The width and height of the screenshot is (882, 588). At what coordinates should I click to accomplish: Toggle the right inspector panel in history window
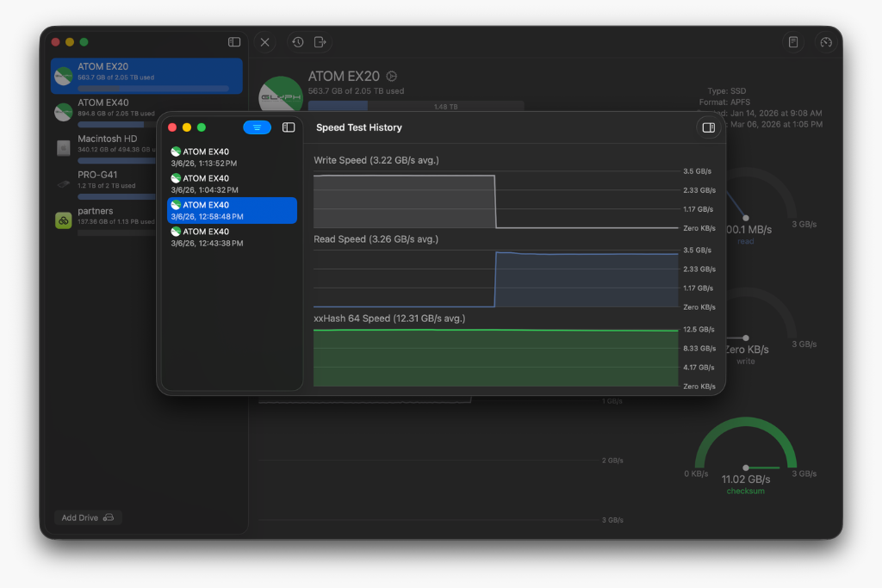(708, 127)
